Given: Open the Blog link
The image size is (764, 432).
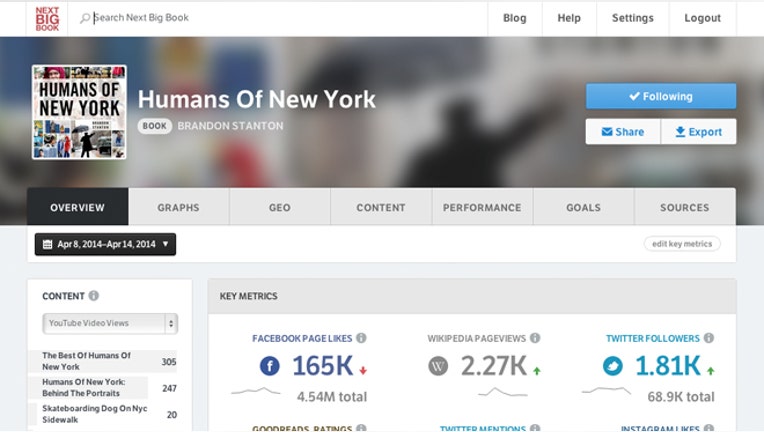Looking at the screenshot, I should [515, 18].
